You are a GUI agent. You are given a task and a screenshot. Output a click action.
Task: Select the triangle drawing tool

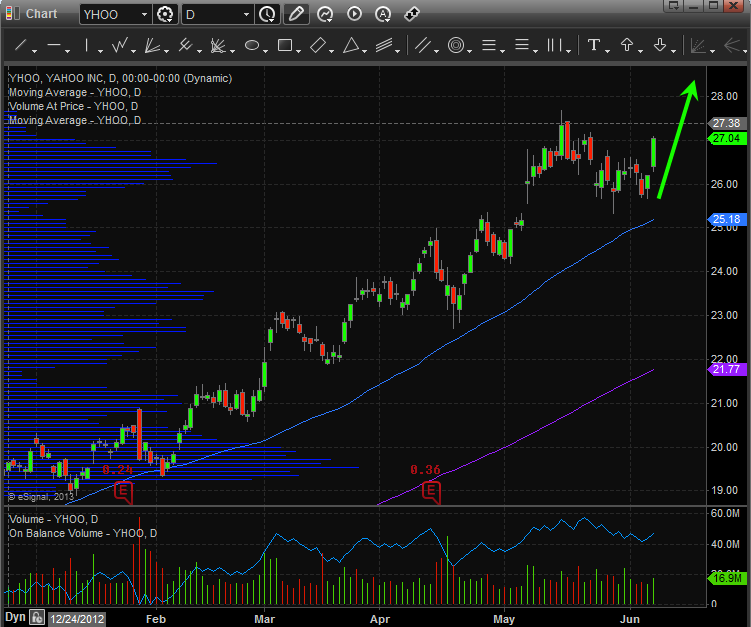click(x=351, y=46)
